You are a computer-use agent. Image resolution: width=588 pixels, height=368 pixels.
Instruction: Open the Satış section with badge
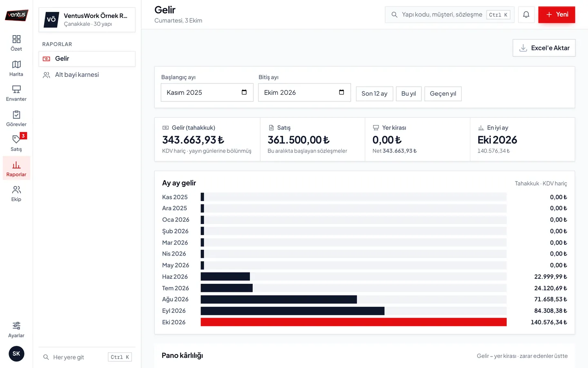[16, 144]
